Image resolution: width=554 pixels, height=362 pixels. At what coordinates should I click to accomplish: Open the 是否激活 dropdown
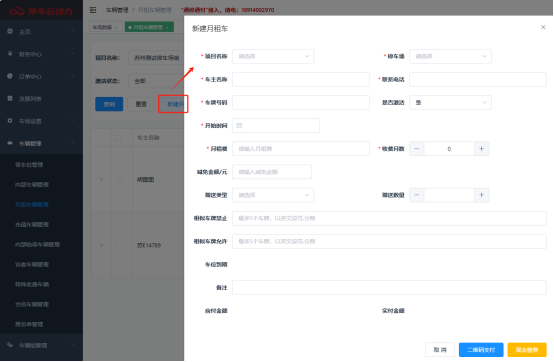click(450, 103)
